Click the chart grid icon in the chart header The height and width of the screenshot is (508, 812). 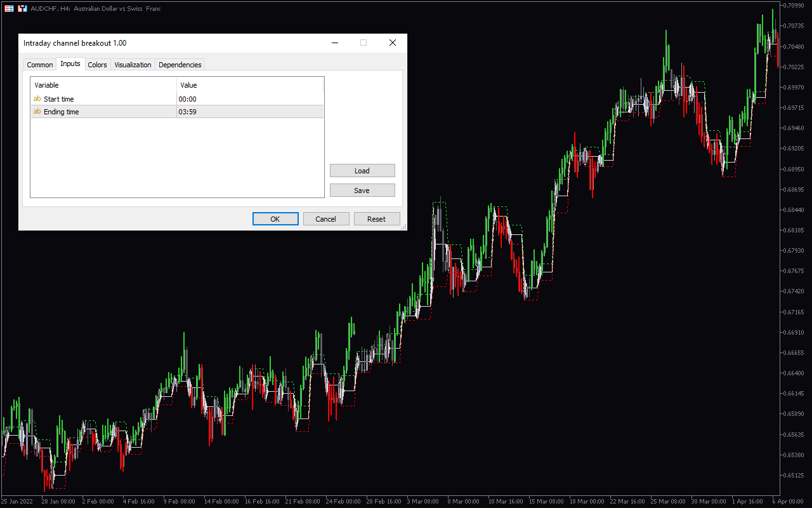[x=9, y=8]
